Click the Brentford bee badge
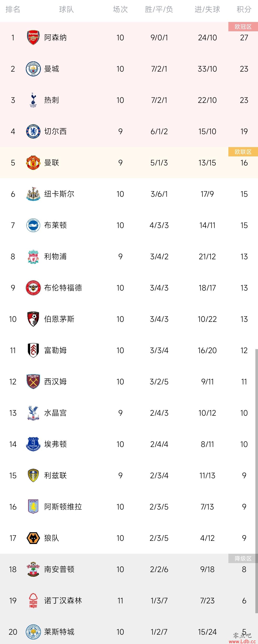Viewport: 258px width, 644px height. point(33,288)
